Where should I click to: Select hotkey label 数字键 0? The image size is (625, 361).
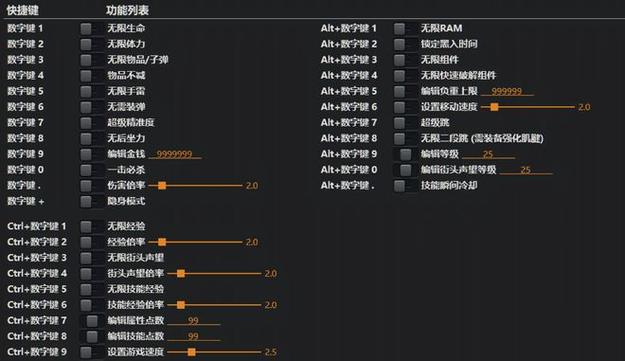point(25,170)
